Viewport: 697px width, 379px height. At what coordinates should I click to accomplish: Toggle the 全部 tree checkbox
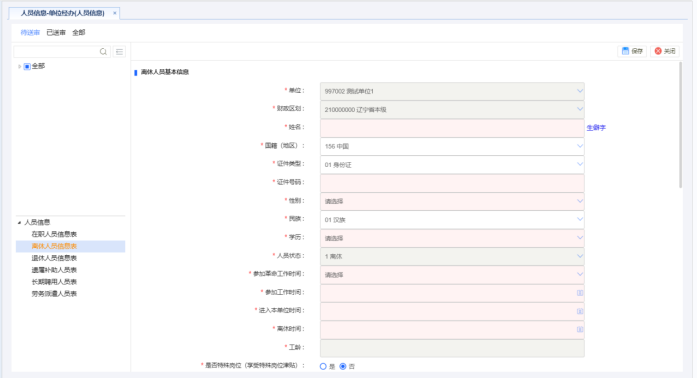pyautogui.click(x=27, y=67)
